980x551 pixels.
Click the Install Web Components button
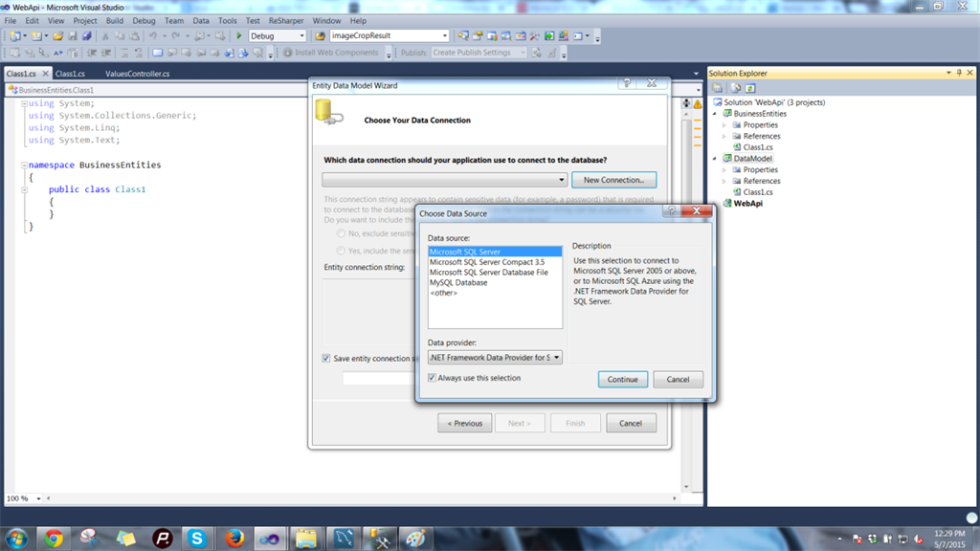pos(331,54)
